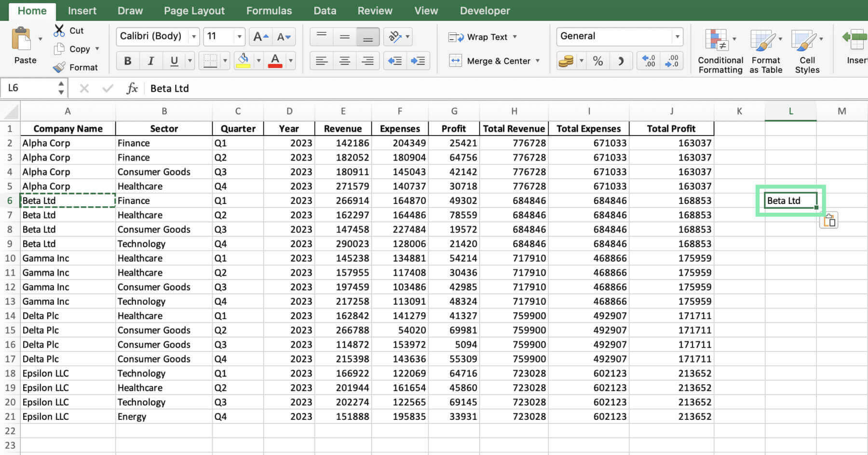Click the Cut scissors icon

tap(59, 31)
